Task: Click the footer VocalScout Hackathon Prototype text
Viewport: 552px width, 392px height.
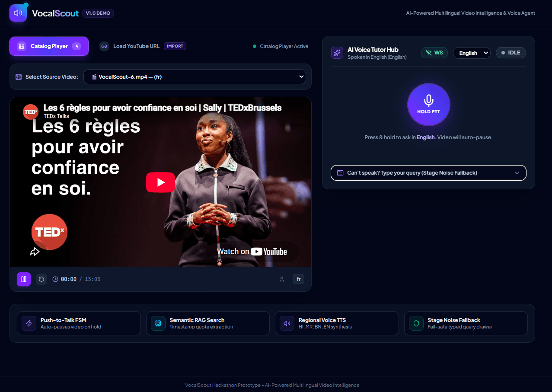Action: click(x=272, y=385)
